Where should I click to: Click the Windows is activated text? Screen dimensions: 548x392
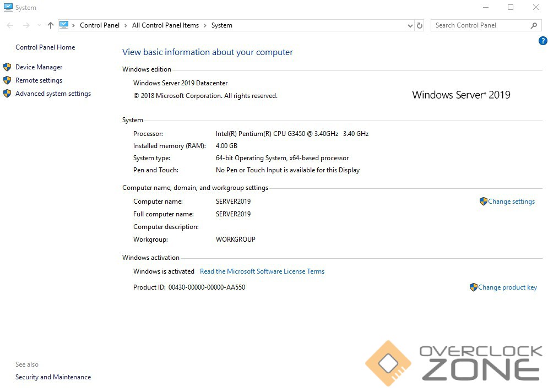[x=164, y=271]
